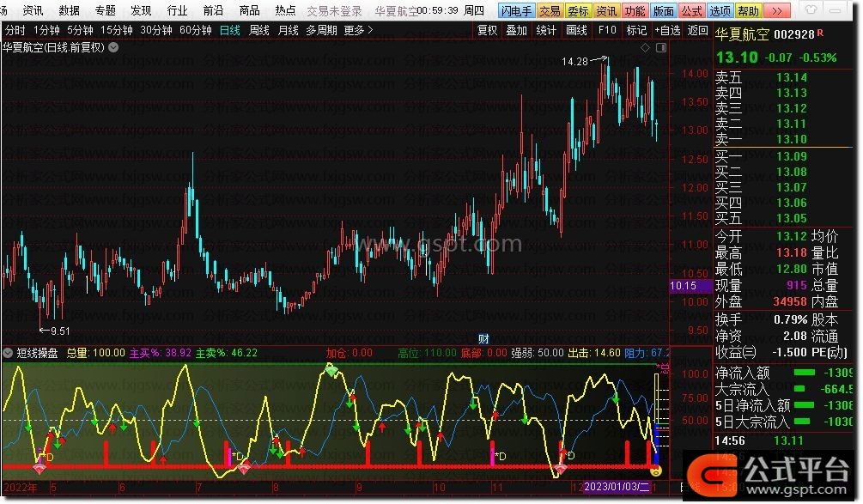This screenshot has height=504, width=863.
Task: Click the 卖一 price 13.10
Action: [x=792, y=139]
